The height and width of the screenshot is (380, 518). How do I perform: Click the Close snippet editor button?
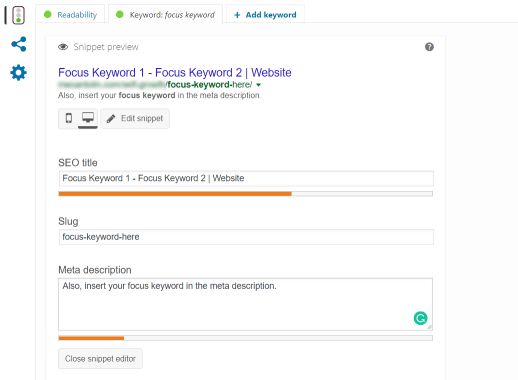click(x=100, y=359)
